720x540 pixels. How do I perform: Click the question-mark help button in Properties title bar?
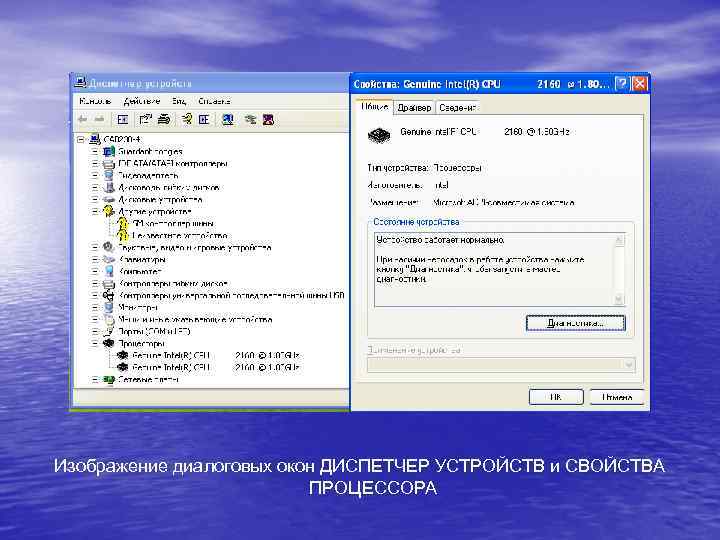pyautogui.click(x=621, y=84)
